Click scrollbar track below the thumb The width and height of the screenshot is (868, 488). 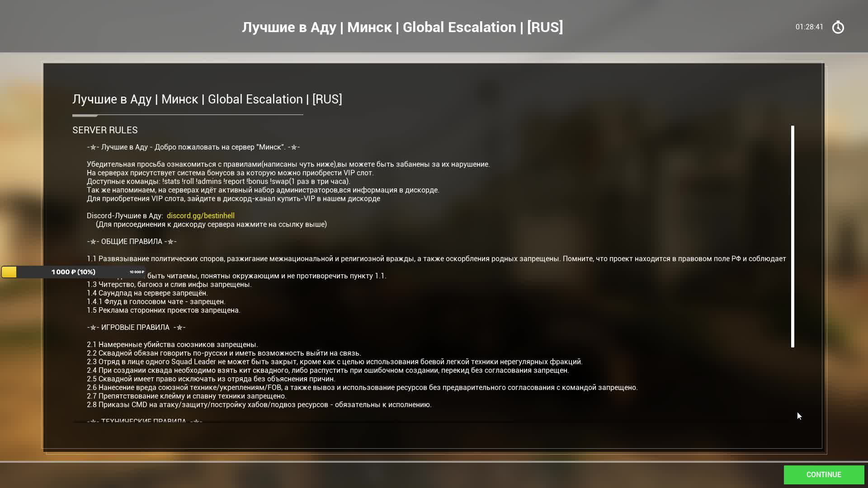793,384
